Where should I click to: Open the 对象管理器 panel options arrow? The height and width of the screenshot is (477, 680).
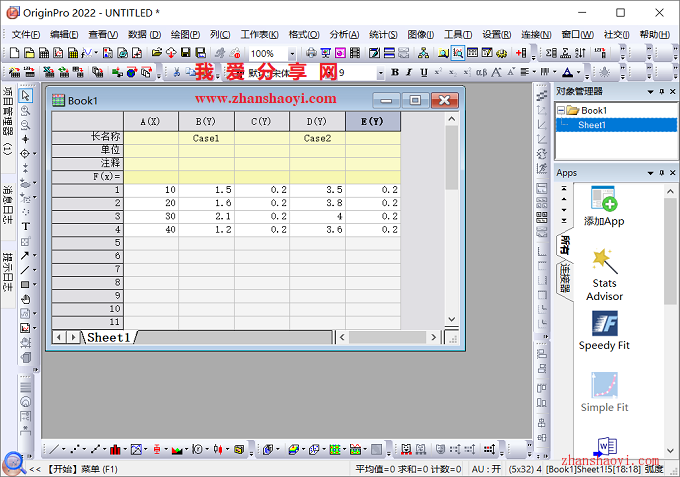click(x=650, y=91)
